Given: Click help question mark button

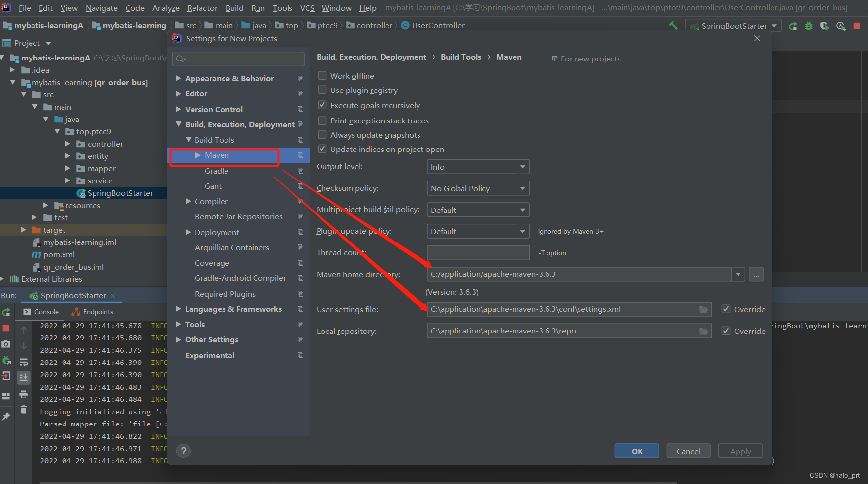Looking at the screenshot, I should [183, 451].
